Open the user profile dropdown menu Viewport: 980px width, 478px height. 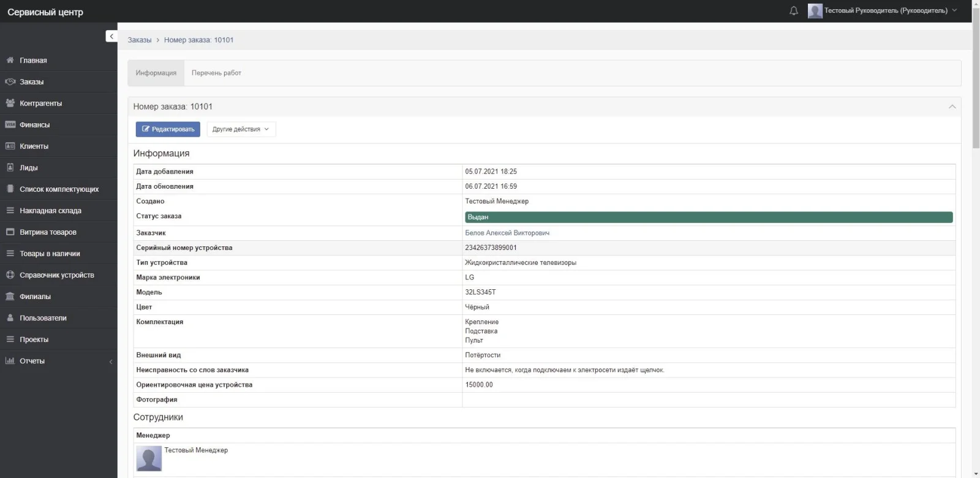coord(882,11)
